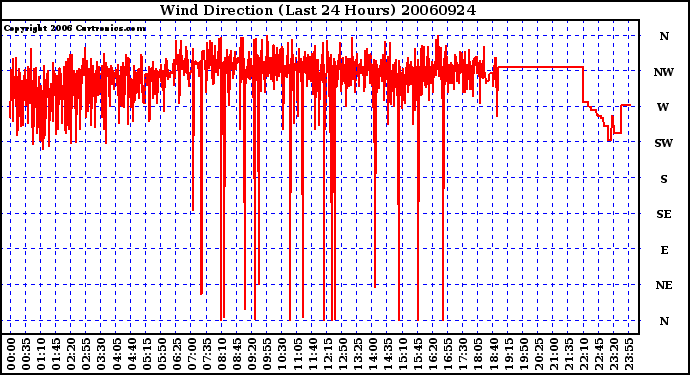This screenshot has height=375, width=690.
Task: Click the 08:45 time axis label
Action: point(237,354)
